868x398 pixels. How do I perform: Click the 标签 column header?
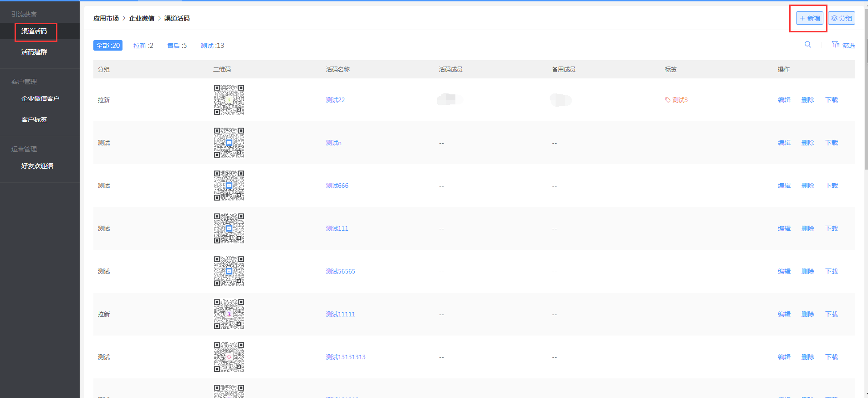[x=671, y=69]
